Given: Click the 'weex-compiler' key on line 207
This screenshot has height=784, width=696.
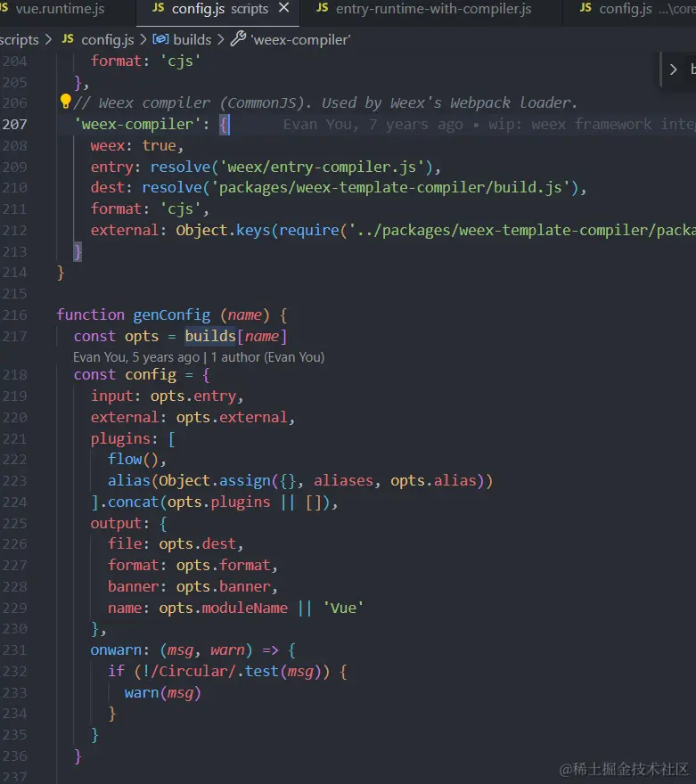Looking at the screenshot, I should pyautogui.click(x=137, y=124).
